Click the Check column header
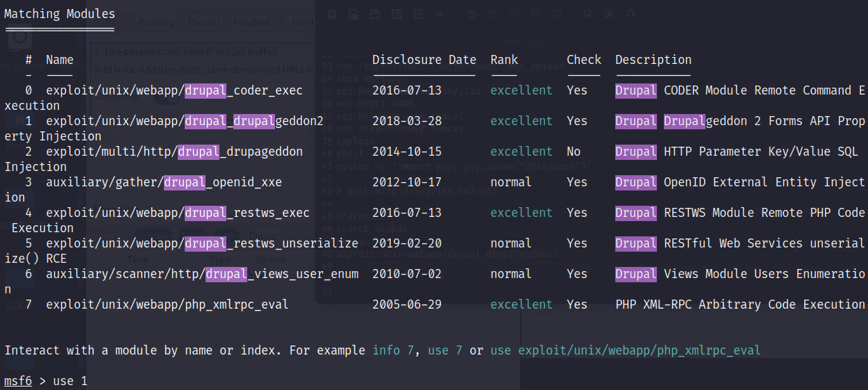This screenshot has height=390, width=868. click(584, 60)
